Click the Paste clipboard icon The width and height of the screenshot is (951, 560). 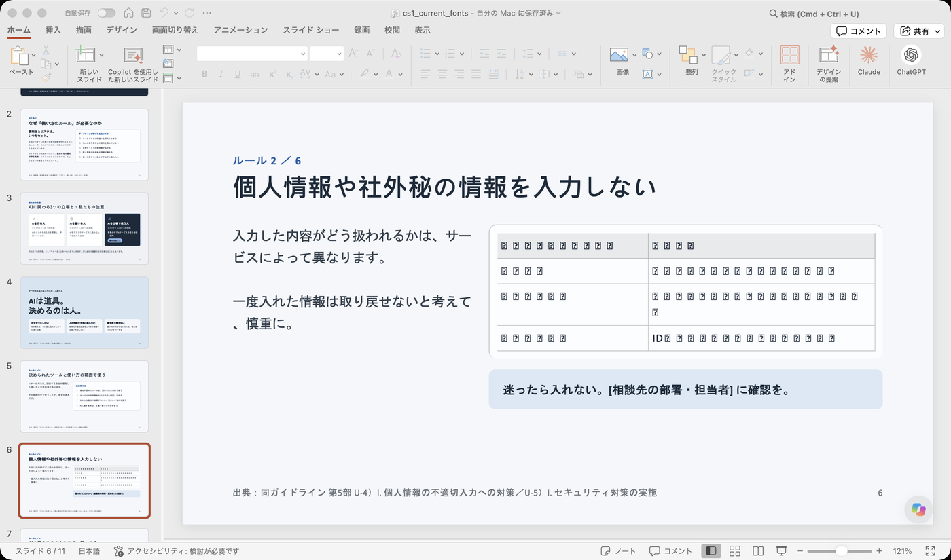[20, 56]
